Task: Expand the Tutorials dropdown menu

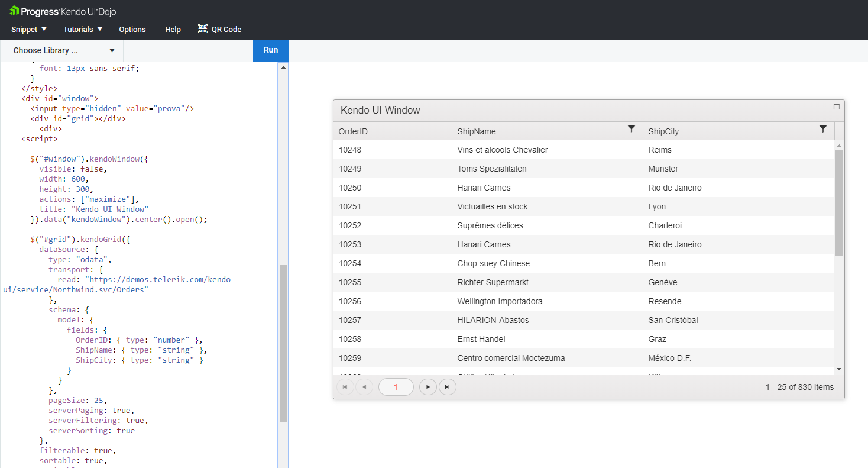Action: 83,29
